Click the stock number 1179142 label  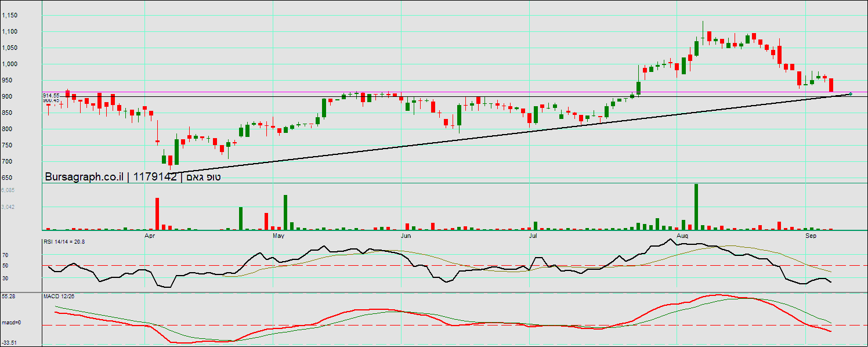click(x=155, y=178)
